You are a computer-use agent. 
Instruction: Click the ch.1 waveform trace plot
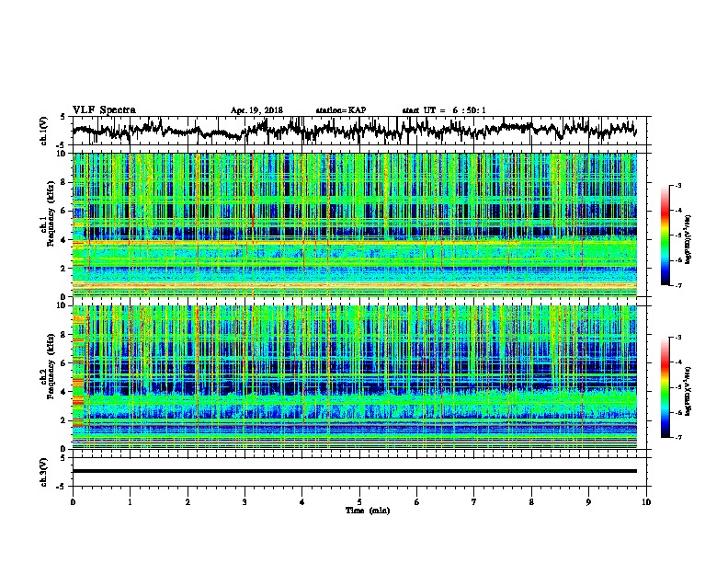pos(354,131)
